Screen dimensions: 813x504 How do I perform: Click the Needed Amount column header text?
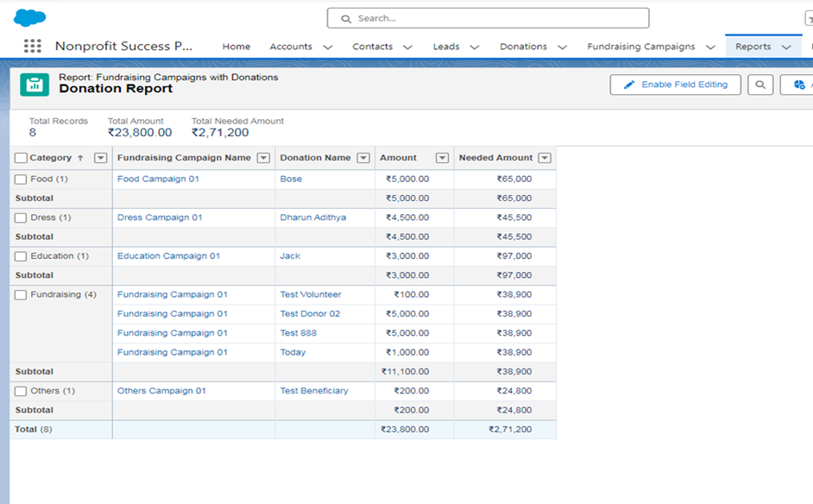pyautogui.click(x=495, y=158)
